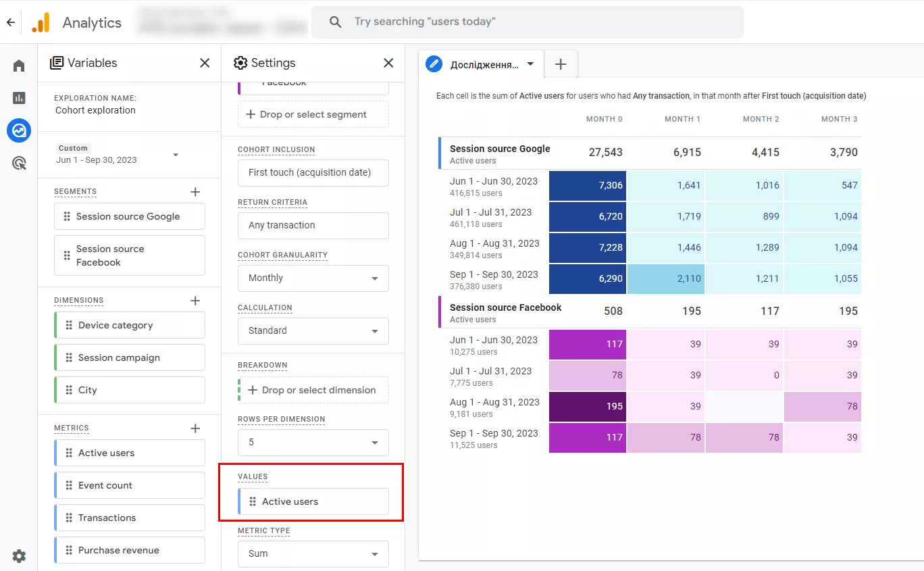Screen dimensions: 924x571
Task: Click the MONTH 0 column header
Action: (x=604, y=119)
